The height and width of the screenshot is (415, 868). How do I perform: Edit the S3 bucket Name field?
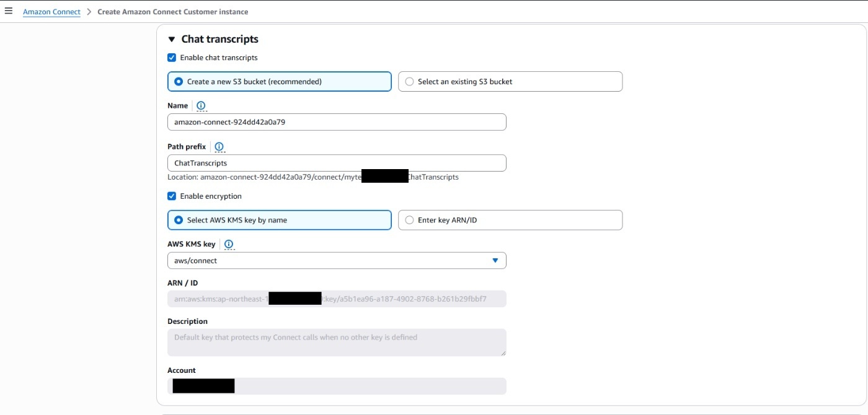pos(337,122)
